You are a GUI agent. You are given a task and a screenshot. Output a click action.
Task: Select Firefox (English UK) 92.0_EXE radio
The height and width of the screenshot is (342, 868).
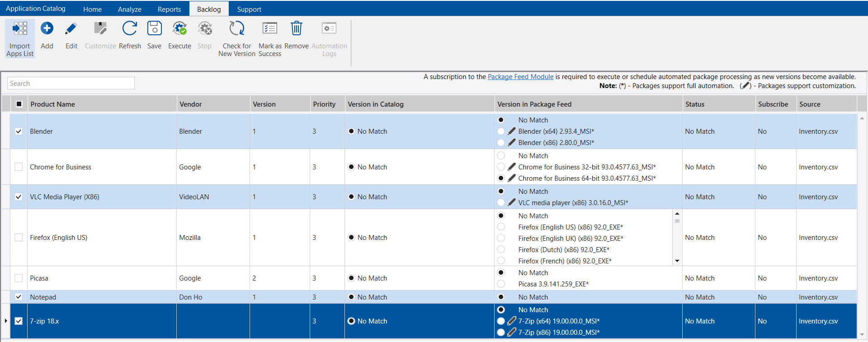(x=501, y=238)
